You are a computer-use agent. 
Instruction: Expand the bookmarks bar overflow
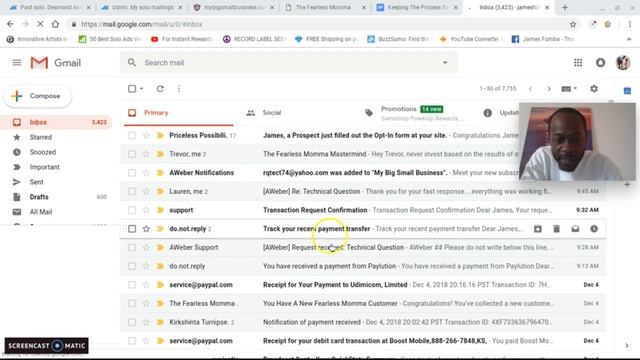tap(629, 39)
